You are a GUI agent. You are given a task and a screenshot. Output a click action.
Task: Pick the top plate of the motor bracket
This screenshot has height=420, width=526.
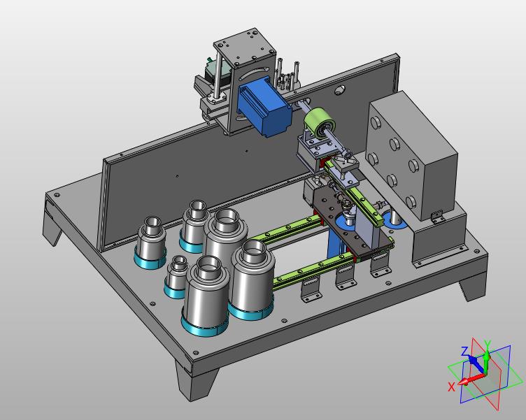pos(245,45)
